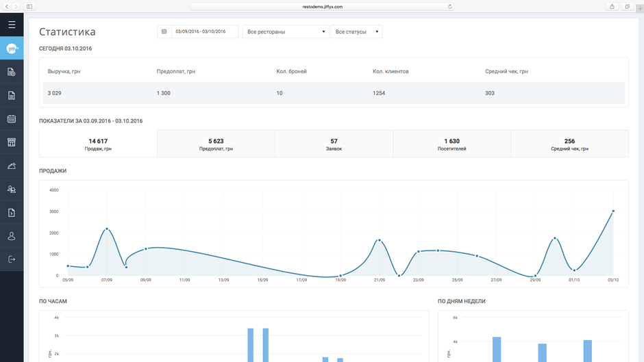Open the calendar icon in the sidebar
Viewport: 644px width, 362px height.
(x=12, y=119)
